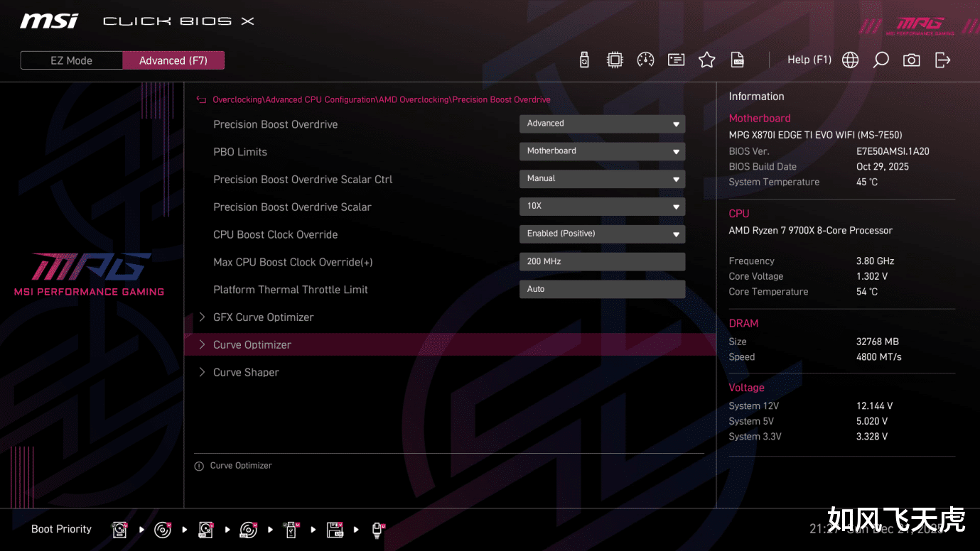
Task: Click the "Boot Priority" label
Action: tap(62, 529)
